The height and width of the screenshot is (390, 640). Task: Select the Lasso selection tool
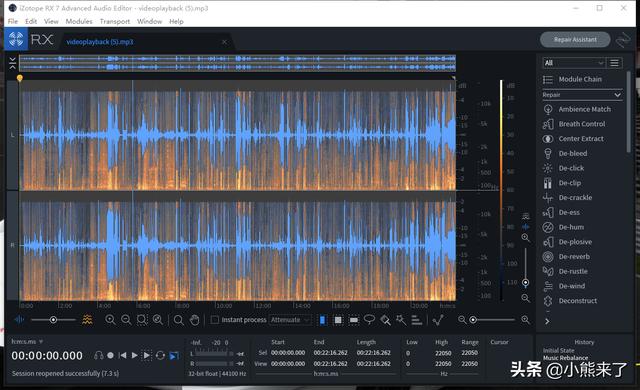click(x=369, y=320)
